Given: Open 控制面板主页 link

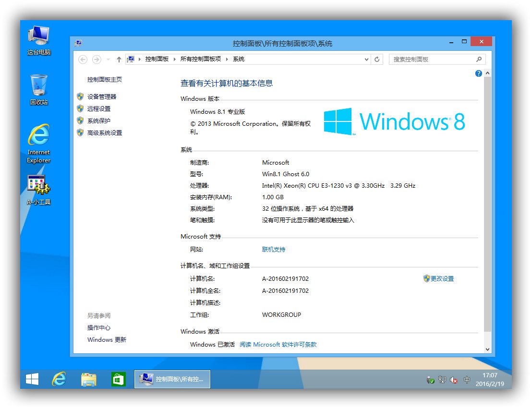Looking at the screenshot, I should pos(105,79).
